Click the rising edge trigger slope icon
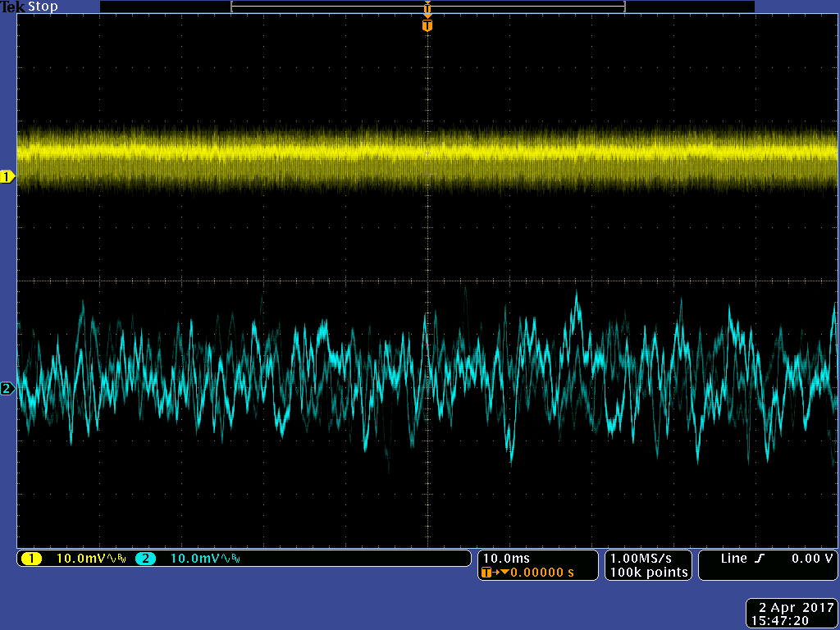 [x=760, y=559]
